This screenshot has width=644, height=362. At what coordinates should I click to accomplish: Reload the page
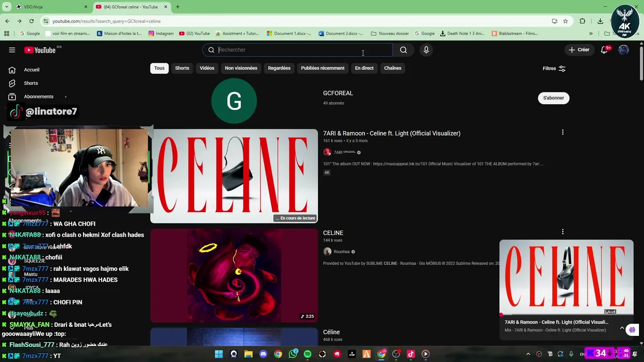[x=31, y=21]
